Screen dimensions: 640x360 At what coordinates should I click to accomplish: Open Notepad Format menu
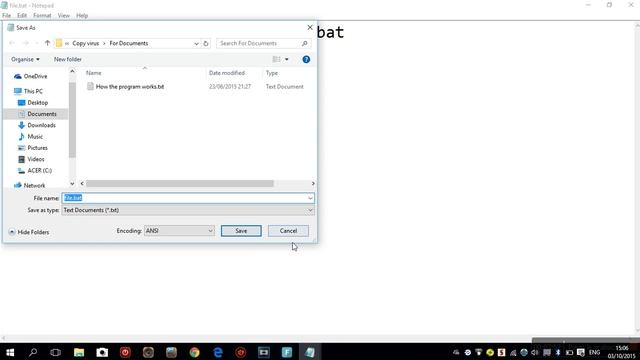[42, 16]
